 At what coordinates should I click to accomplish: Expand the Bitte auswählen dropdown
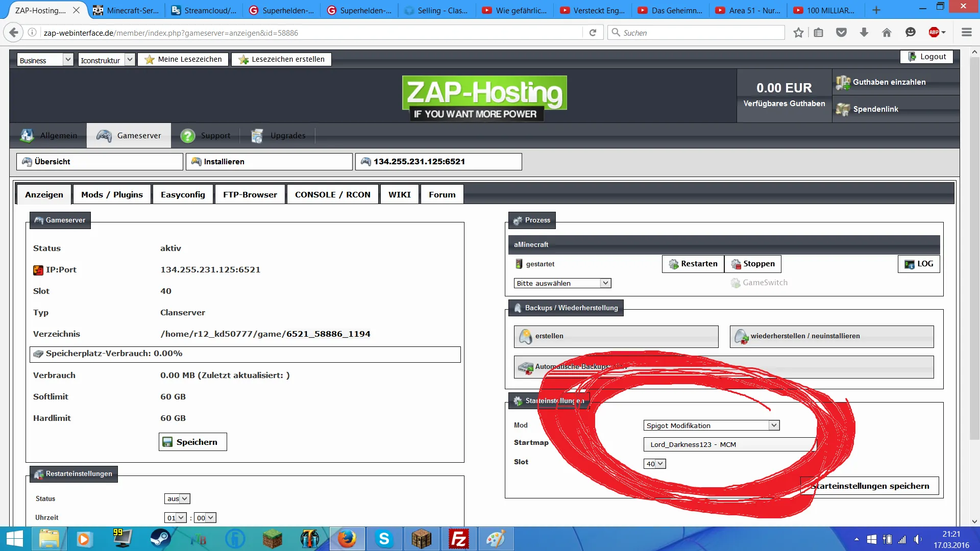tap(562, 283)
